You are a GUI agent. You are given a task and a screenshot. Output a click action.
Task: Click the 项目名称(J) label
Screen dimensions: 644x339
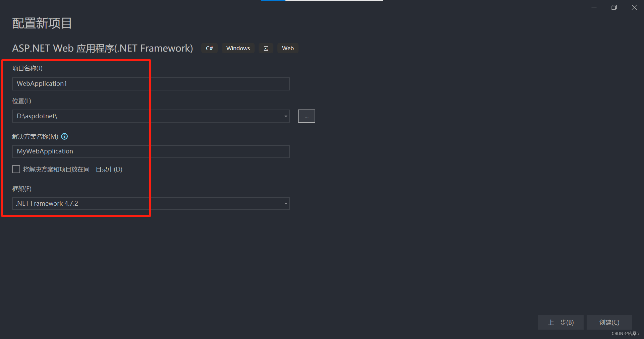(28, 68)
